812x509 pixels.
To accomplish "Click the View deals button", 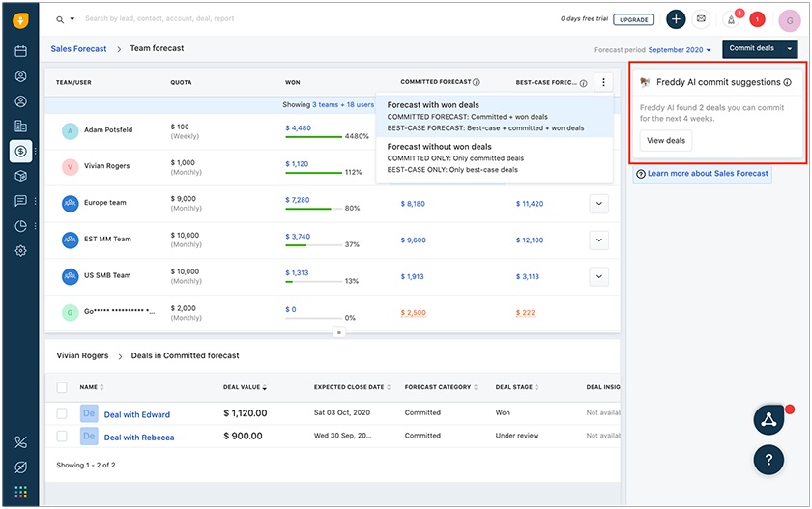I will click(x=665, y=141).
